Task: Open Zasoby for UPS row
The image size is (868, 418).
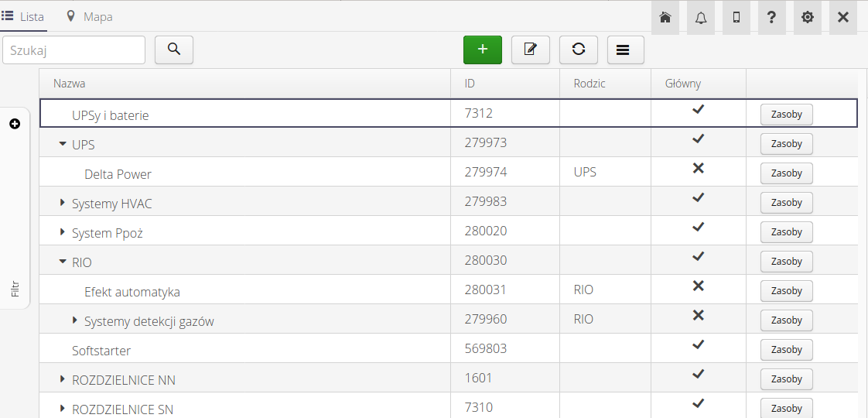Action: (x=787, y=144)
